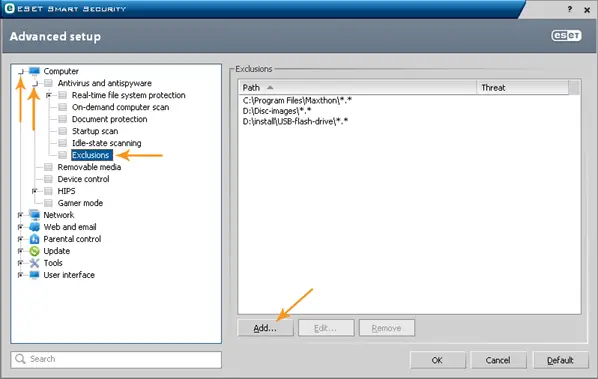Select exclusion C:\Program Files\Maxthon\*.*
The width and height of the screenshot is (598, 379).
(x=297, y=101)
